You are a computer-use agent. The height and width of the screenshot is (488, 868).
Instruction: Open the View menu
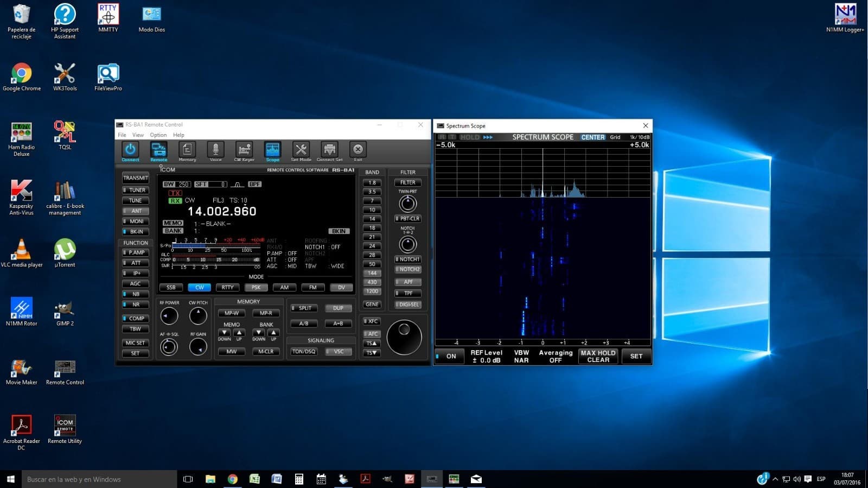(x=138, y=135)
